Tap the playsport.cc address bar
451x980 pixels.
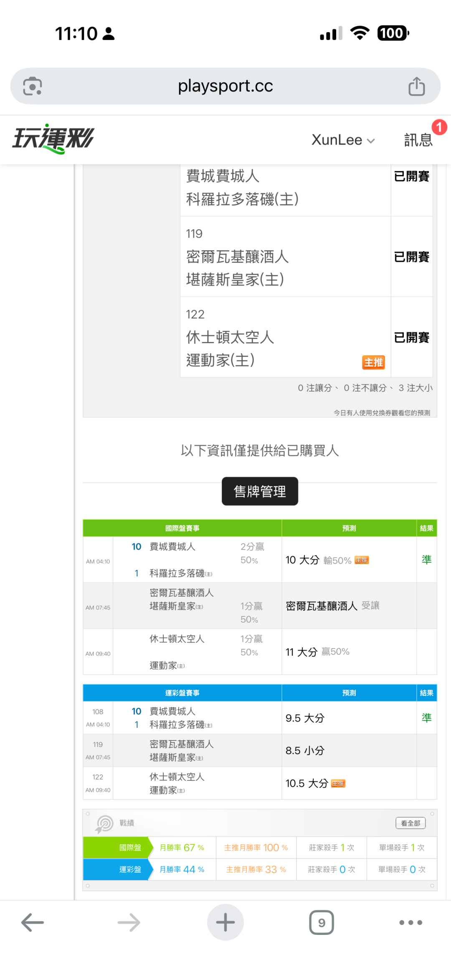click(225, 86)
